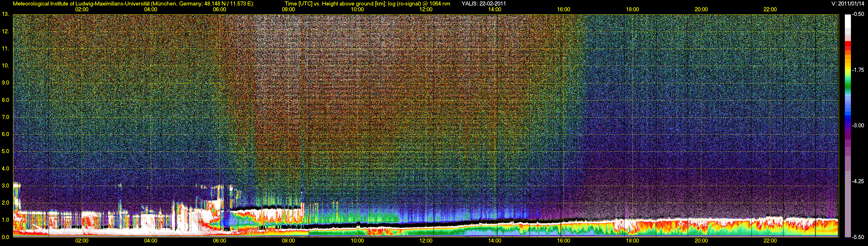868x246 pixels.
Task: Select the 22:00 label on the bottom time axis
Action: (770, 241)
